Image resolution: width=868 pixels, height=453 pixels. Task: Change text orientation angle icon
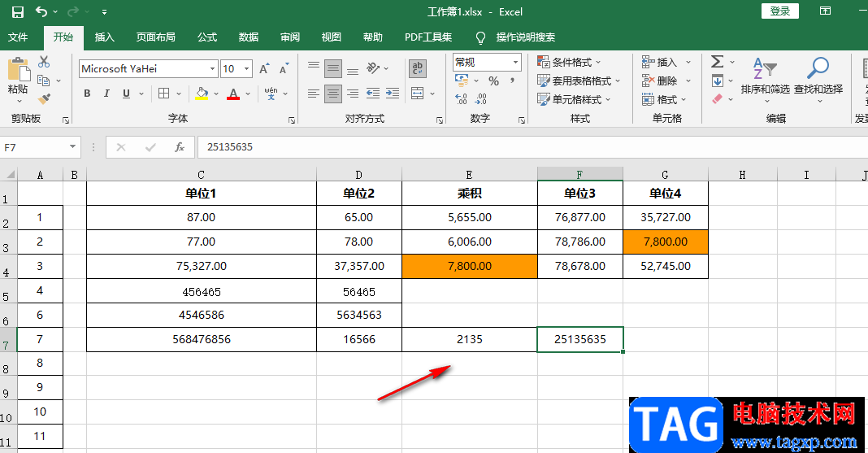374,68
